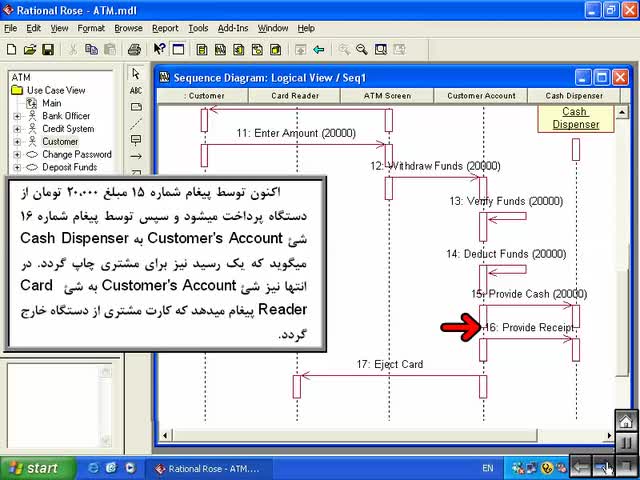Save the model using the floppy disk icon

[48, 50]
